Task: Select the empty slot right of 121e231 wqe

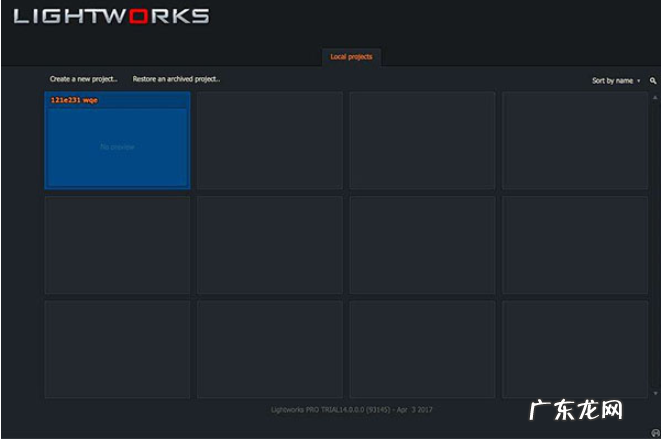Action: 269,140
